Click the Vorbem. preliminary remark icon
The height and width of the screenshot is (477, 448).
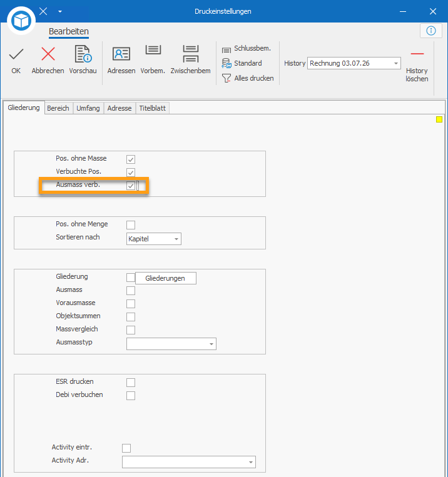click(153, 49)
